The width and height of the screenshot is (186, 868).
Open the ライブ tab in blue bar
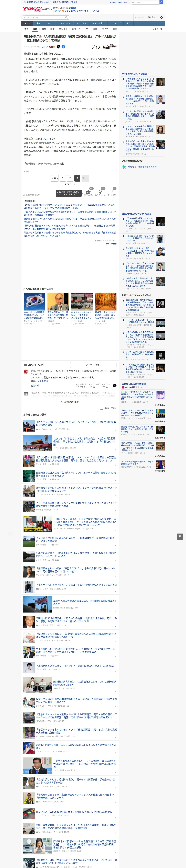coord(49,23)
